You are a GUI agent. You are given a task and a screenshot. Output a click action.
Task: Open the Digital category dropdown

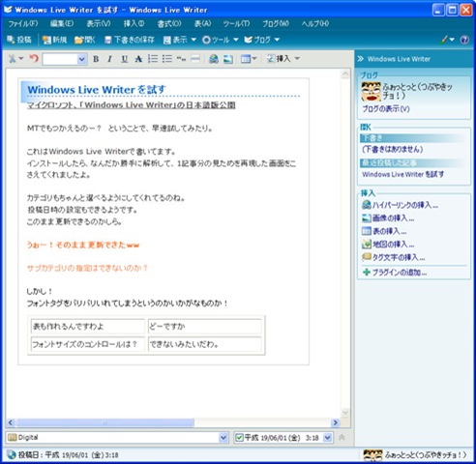point(223,438)
